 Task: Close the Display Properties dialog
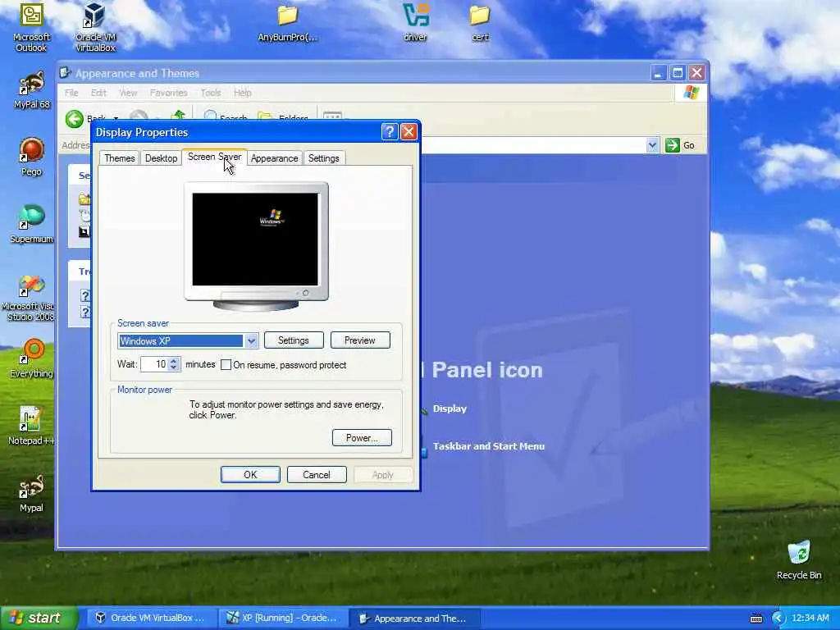[x=409, y=132]
